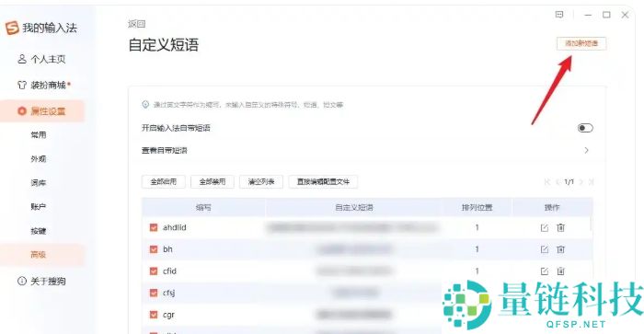Click 全部启用 button
Image resolution: width=644 pixels, height=334 pixels.
pyautogui.click(x=164, y=181)
